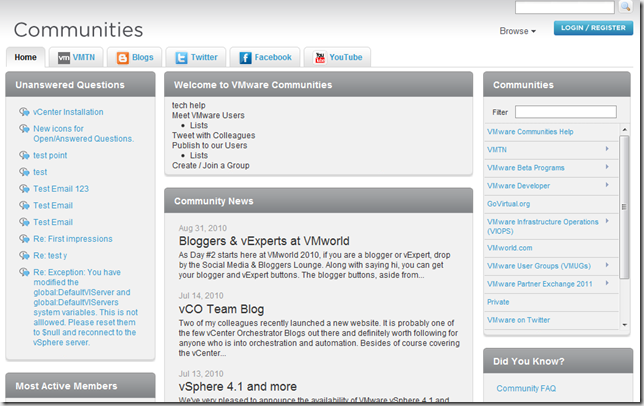644x406 pixels.
Task: Click question icon beside Re: test y
Action: click(24, 255)
